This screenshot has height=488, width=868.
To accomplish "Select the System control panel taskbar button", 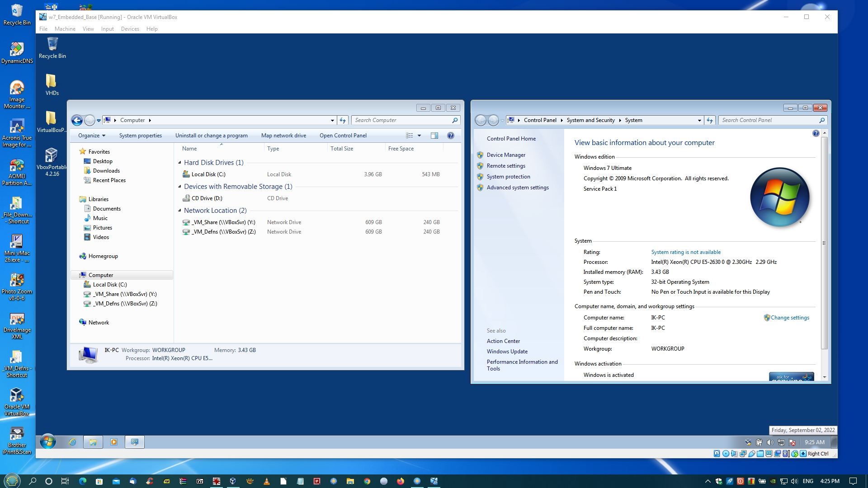I will [135, 442].
